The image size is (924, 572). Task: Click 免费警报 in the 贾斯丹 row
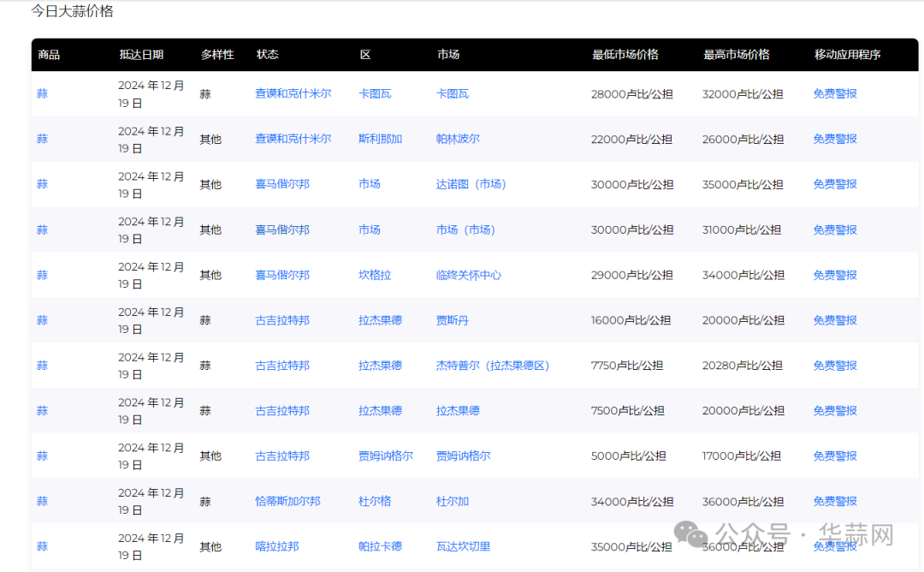[835, 320]
